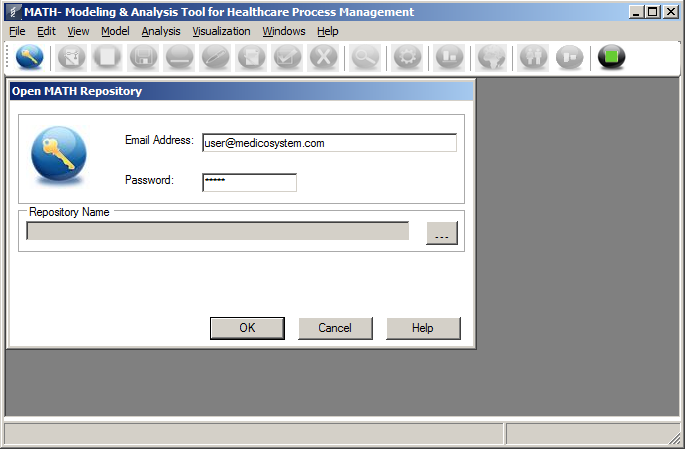The height and width of the screenshot is (450, 686).
Task: Focus the Password input field
Action: [x=249, y=182]
